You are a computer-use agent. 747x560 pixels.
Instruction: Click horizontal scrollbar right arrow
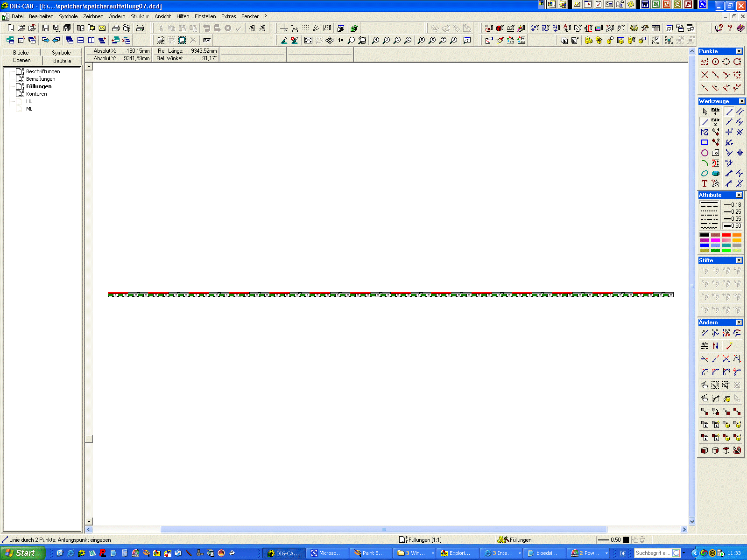tap(684, 530)
